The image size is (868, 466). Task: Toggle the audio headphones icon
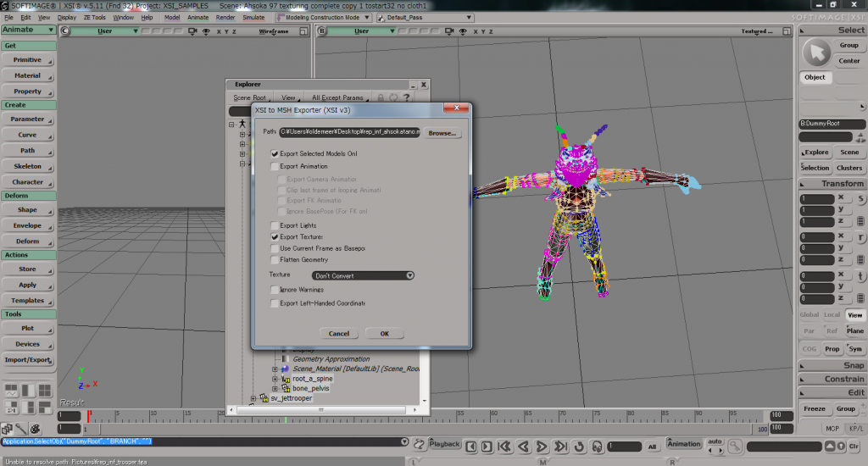tap(598, 446)
